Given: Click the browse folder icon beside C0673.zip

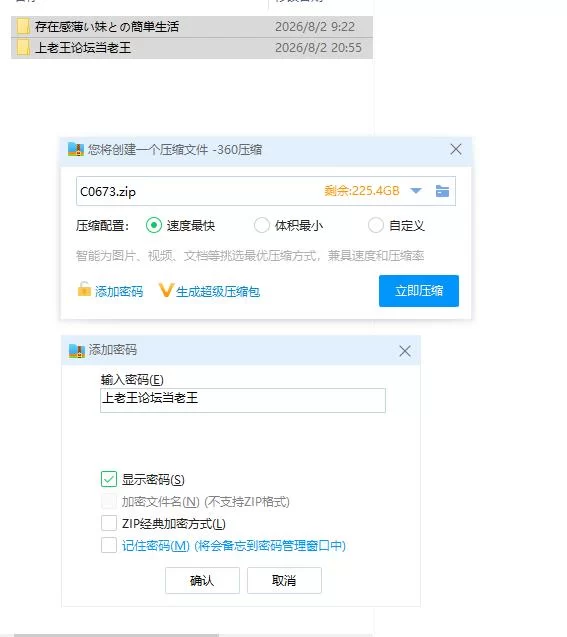Looking at the screenshot, I should coord(442,191).
